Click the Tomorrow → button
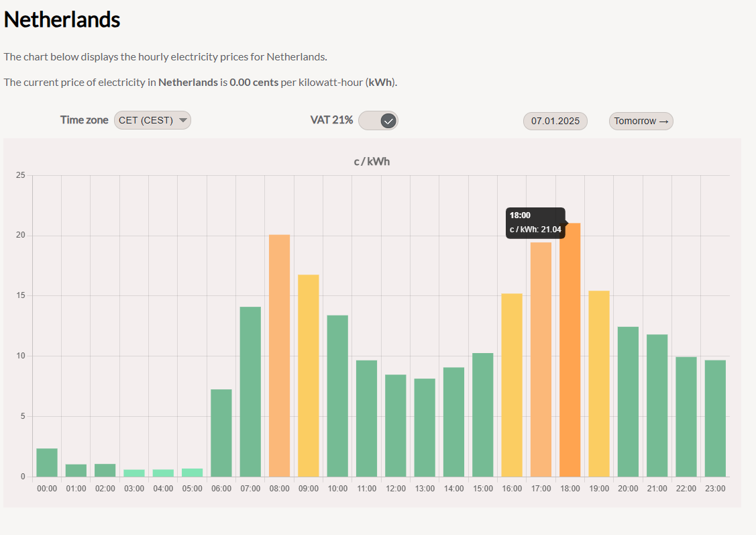756x535 pixels. [x=641, y=121]
